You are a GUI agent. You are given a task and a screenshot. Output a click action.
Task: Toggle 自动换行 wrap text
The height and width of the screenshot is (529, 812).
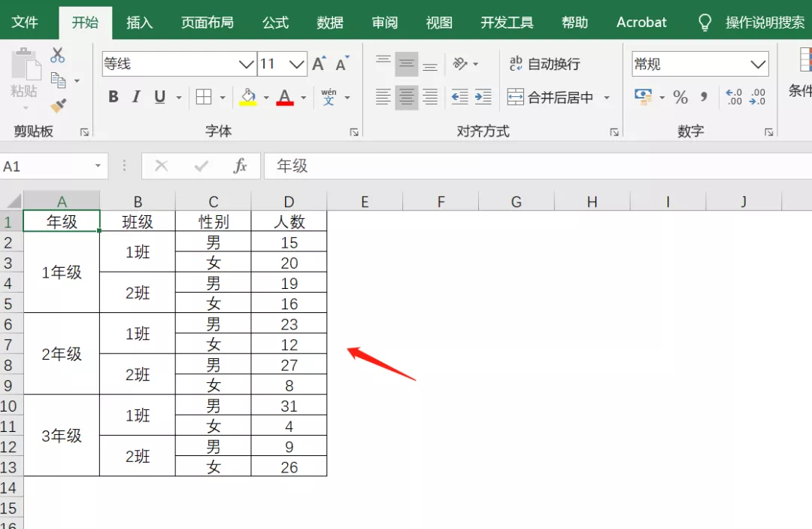click(544, 64)
